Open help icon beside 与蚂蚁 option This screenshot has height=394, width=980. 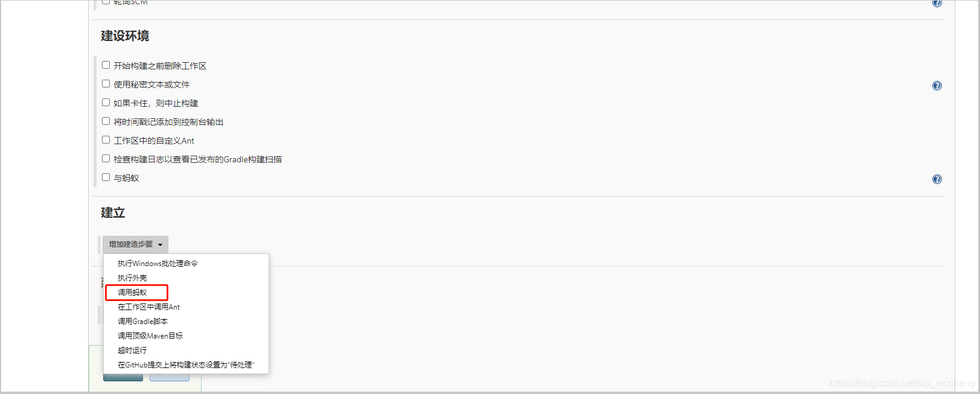937,179
